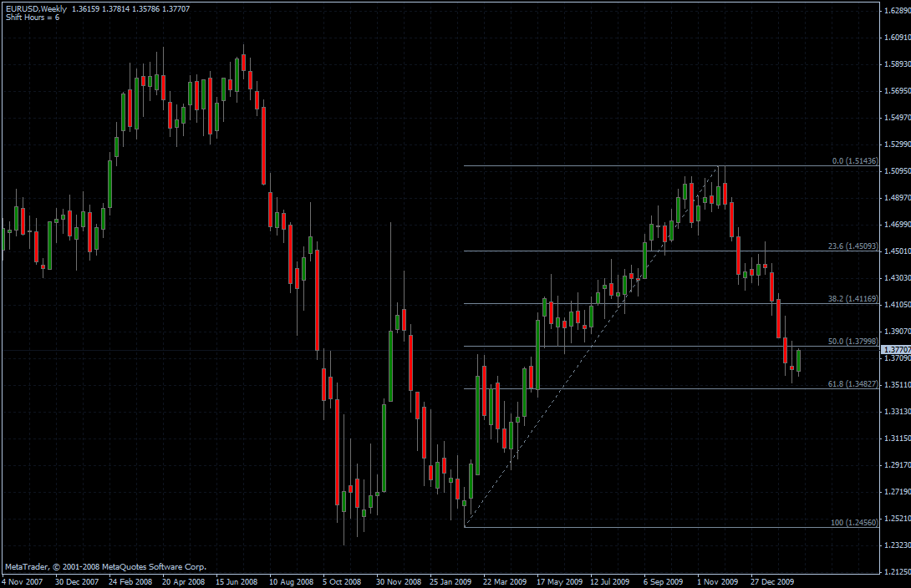This screenshot has width=911, height=588.
Task: Select the 38.2 (1.41169) Fibonacci level label
Action: tap(852, 299)
